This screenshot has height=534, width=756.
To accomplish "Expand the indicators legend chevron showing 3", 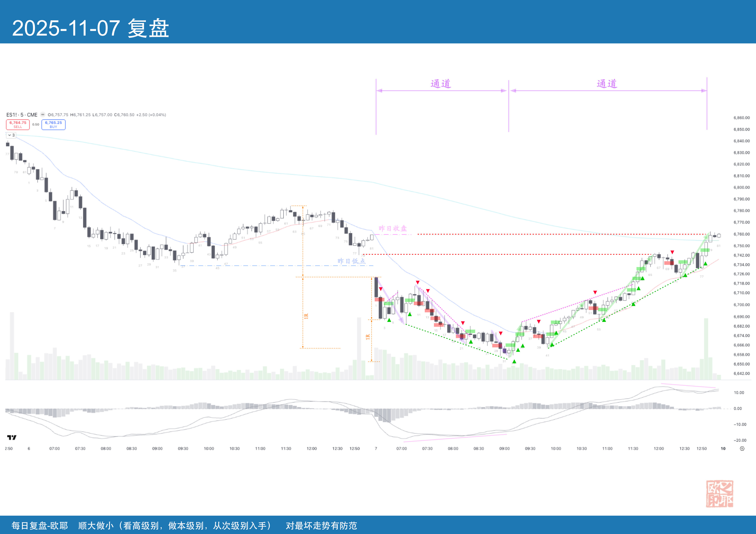I will (11, 135).
